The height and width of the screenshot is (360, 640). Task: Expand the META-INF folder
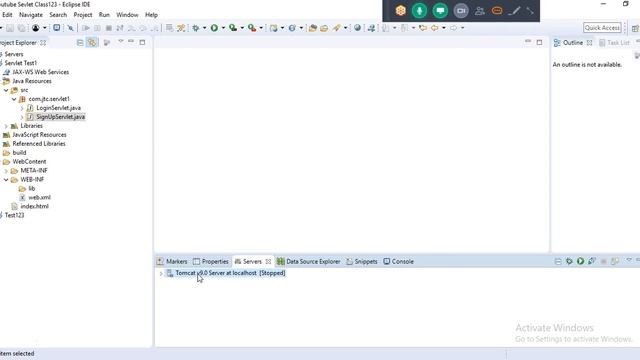click(6, 171)
